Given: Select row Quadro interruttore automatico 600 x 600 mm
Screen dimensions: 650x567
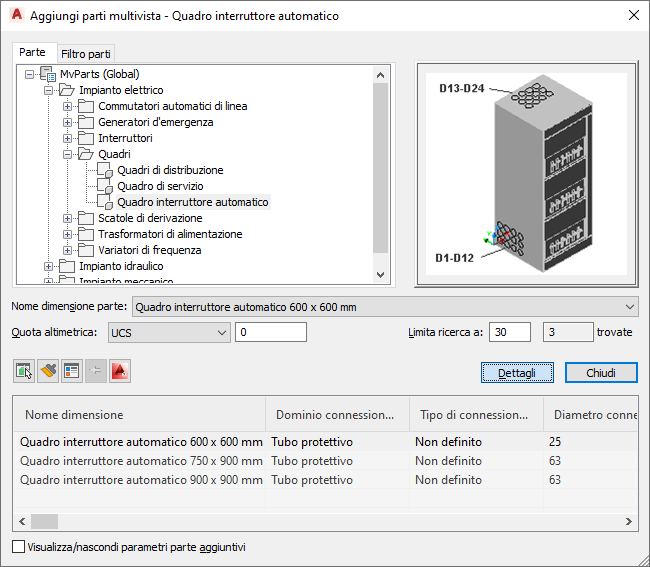Looking at the screenshot, I should pos(325,442).
